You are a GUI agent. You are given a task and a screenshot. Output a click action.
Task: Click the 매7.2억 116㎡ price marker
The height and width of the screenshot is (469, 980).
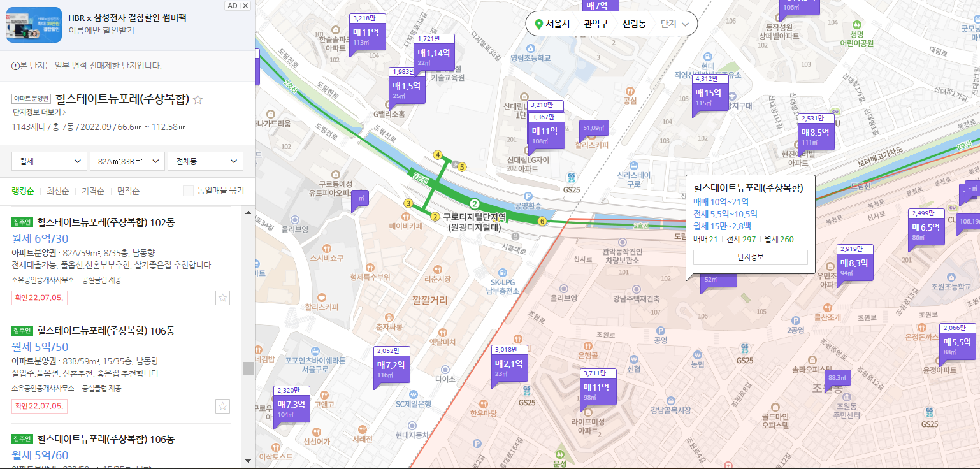point(391,366)
